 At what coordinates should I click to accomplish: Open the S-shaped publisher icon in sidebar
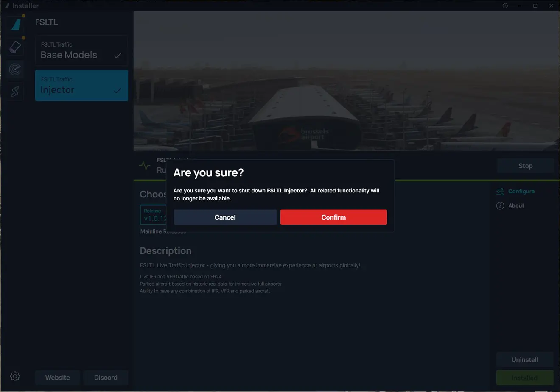click(x=15, y=91)
